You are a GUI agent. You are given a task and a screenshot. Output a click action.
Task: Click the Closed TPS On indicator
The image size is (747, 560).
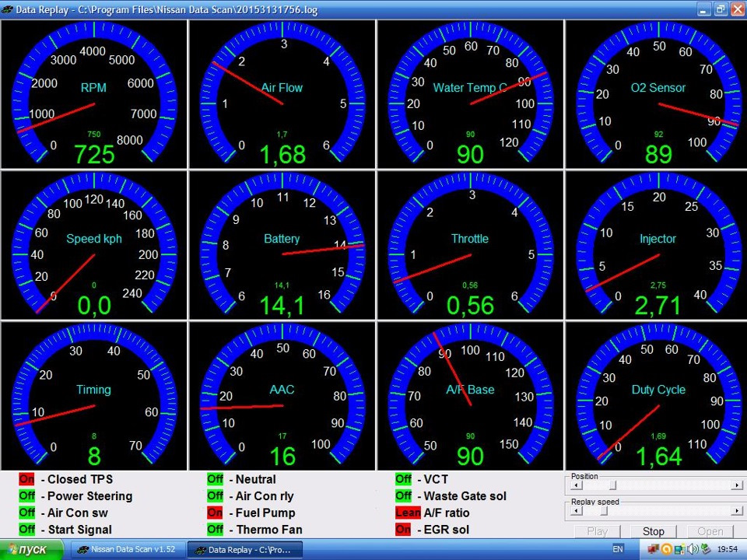[26, 479]
